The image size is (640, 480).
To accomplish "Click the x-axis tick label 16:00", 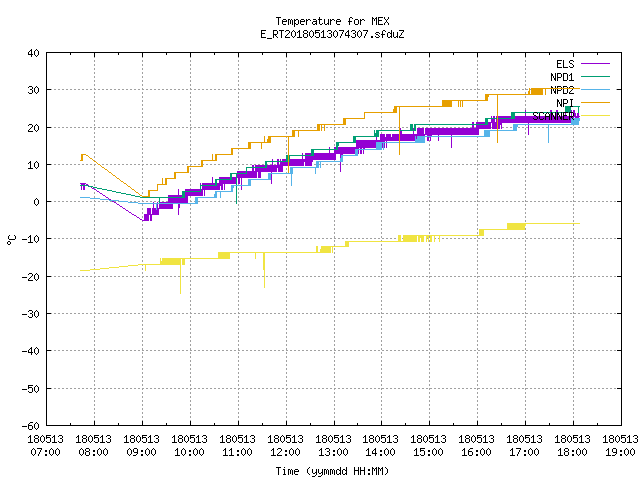I will (477, 452).
